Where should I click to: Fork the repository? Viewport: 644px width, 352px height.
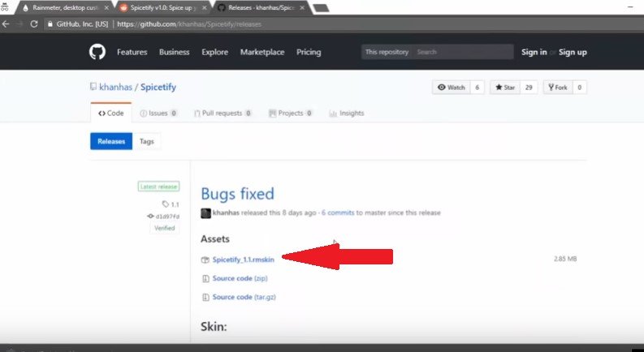click(x=557, y=88)
